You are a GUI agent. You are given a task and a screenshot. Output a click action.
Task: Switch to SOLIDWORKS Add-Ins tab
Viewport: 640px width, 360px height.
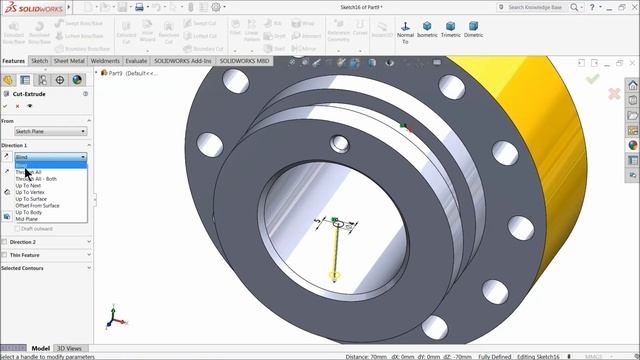click(x=182, y=61)
